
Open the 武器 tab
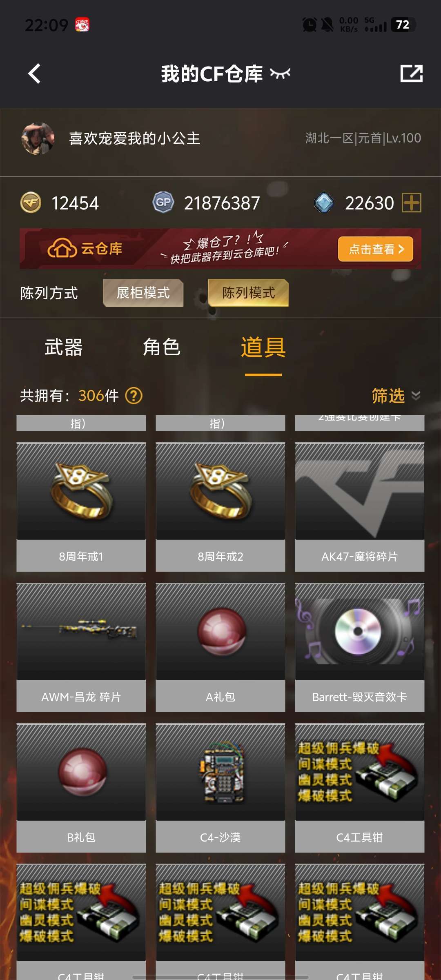[64, 347]
